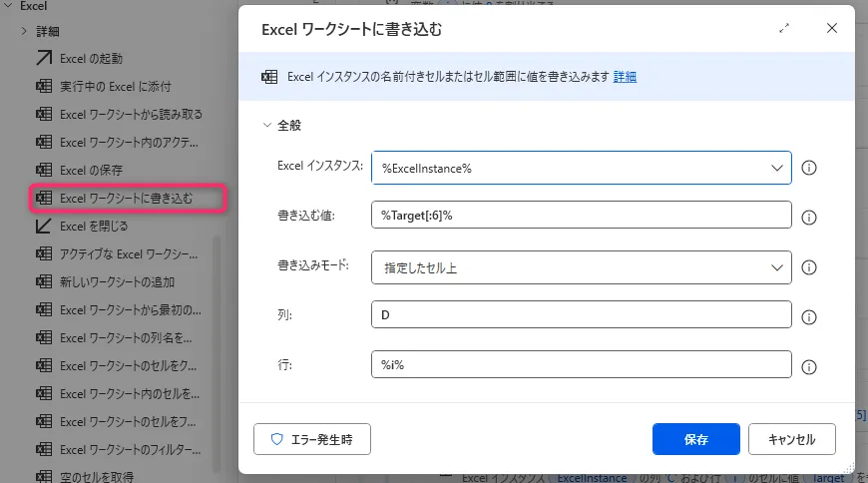Click the Excel の保存 action icon
Image resolution: width=868 pixels, height=483 pixels.
44,171
